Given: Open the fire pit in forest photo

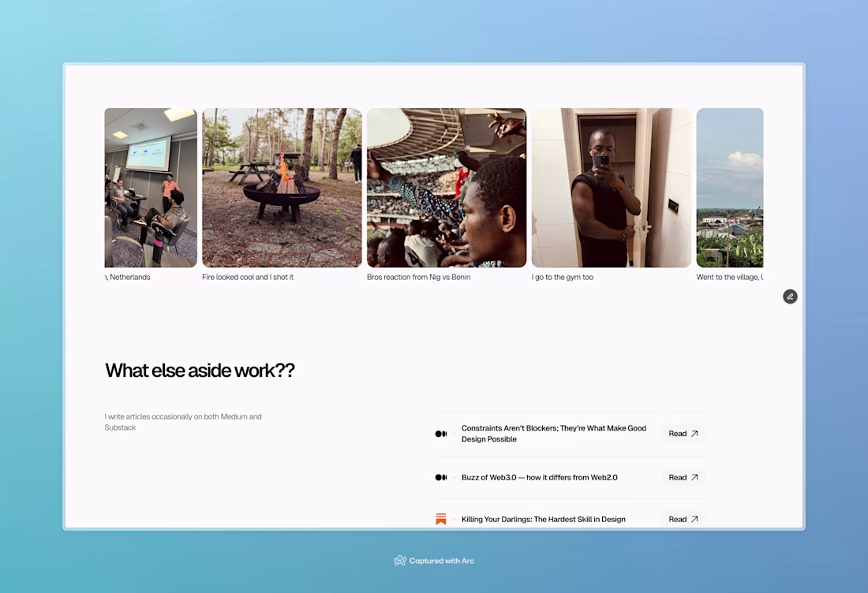Looking at the screenshot, I should coord(282,188).
